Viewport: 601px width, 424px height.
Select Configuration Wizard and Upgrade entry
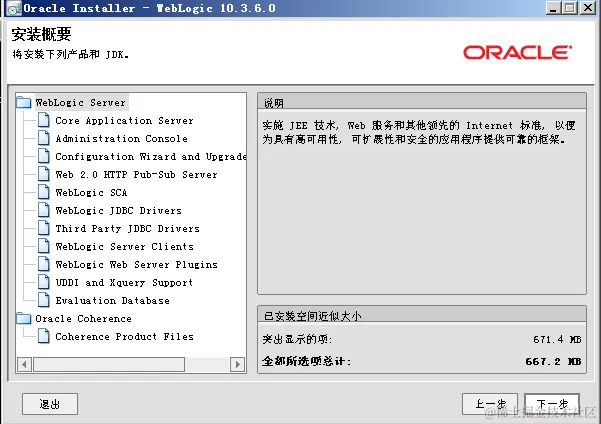(x=150, y=156)
